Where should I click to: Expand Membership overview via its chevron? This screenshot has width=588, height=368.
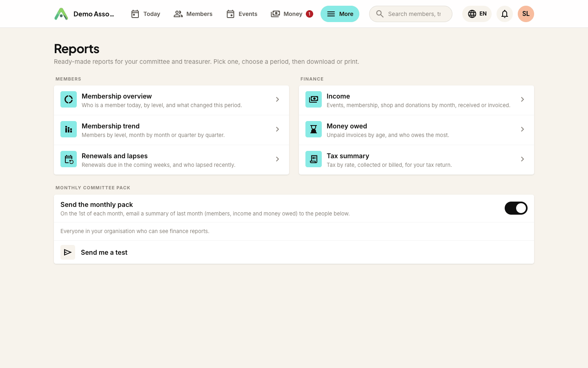[x=277, y=99]
